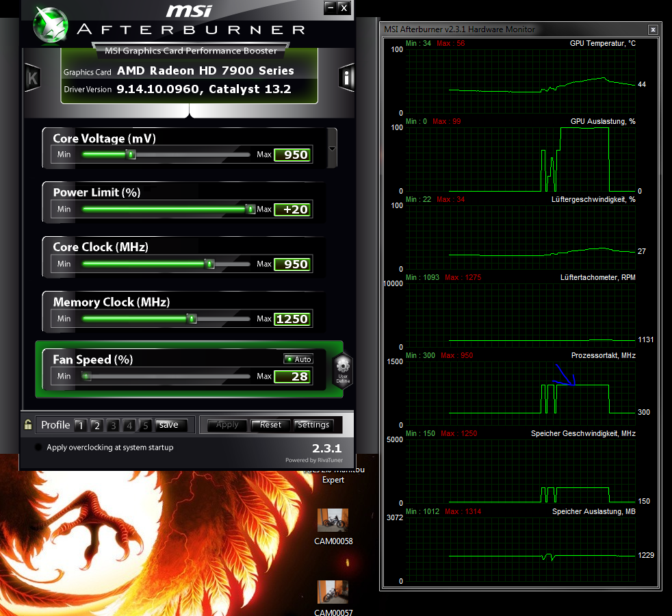Open the Kombustor K side button
The image size is (672, 616).
pos(32,77)
